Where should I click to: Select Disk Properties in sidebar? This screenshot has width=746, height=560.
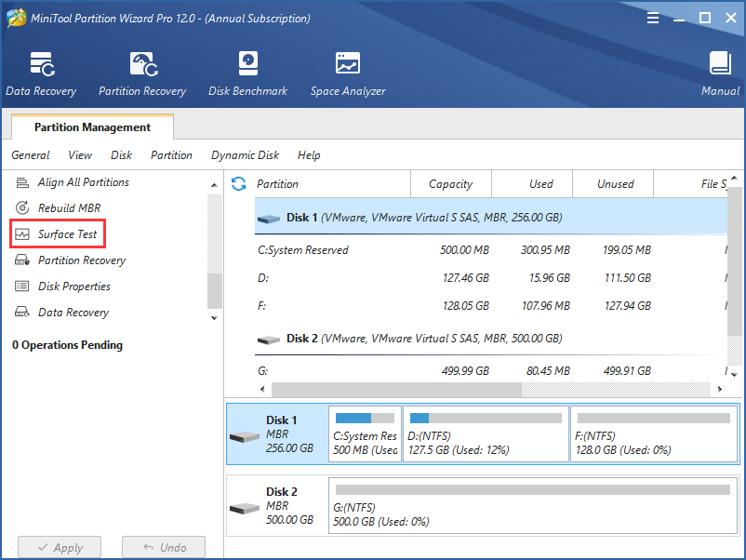pos(74,286)
